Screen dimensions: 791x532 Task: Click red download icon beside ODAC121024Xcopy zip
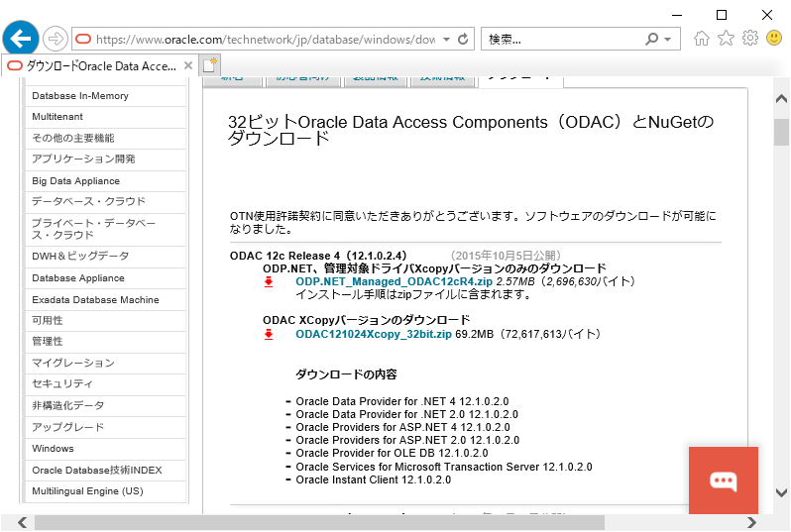point(269,334)
